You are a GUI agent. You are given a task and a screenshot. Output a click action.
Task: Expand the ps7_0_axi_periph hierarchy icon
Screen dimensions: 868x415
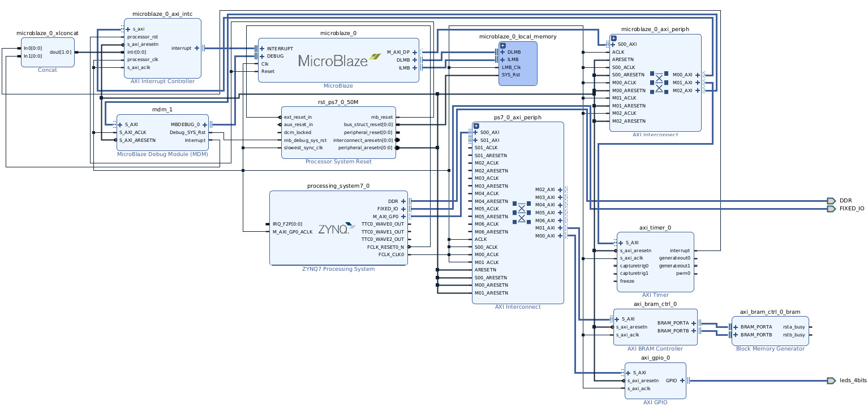(x=476, y=126)
